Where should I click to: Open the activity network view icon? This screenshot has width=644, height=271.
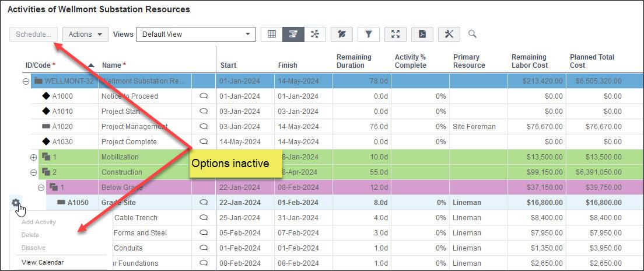click(x=315, y=34)
